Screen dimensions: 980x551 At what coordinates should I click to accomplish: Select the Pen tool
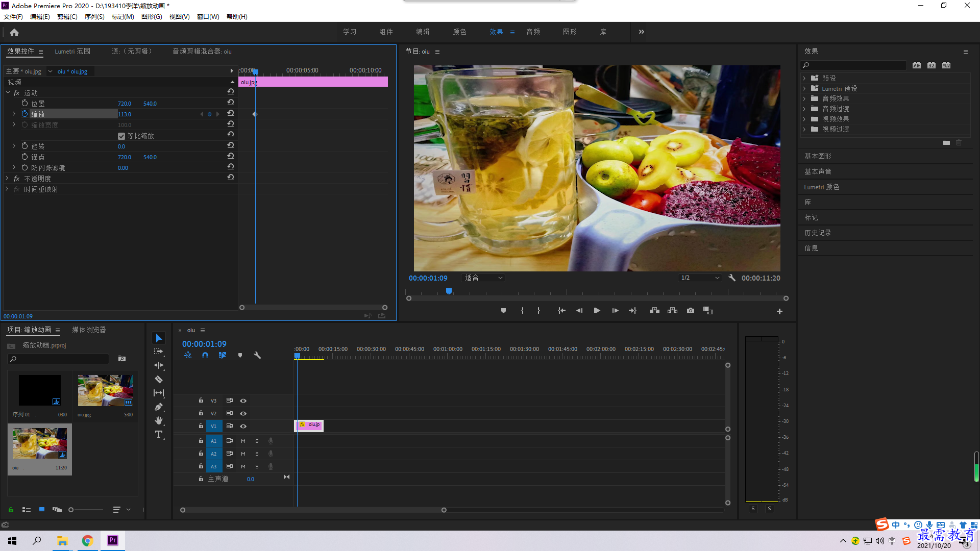[159, 407]
